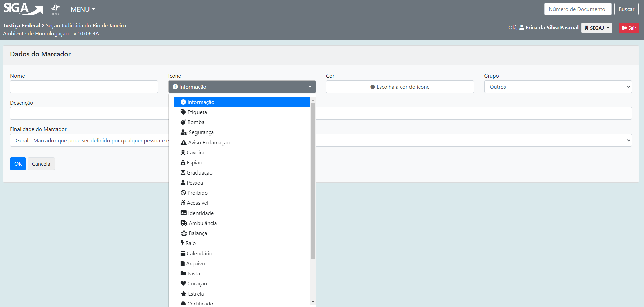
Task: Select the Bomba icon option
Action: (196, 122)
